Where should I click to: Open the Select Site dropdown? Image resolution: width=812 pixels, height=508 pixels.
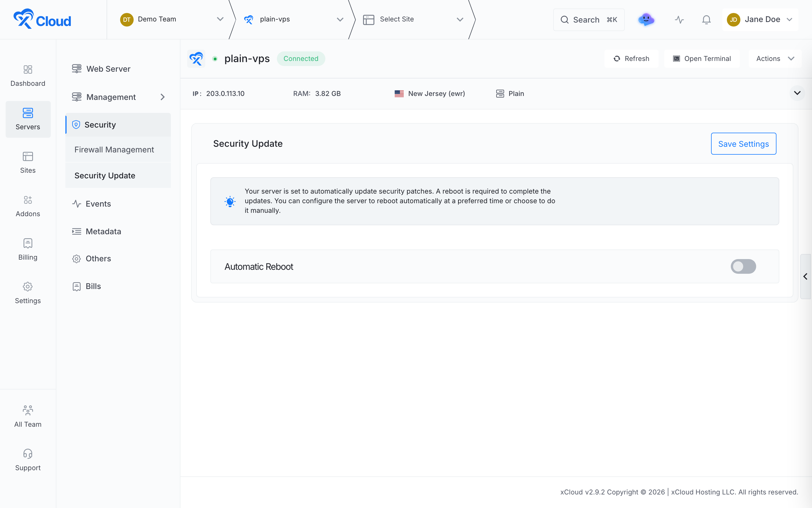click(413, 19)
